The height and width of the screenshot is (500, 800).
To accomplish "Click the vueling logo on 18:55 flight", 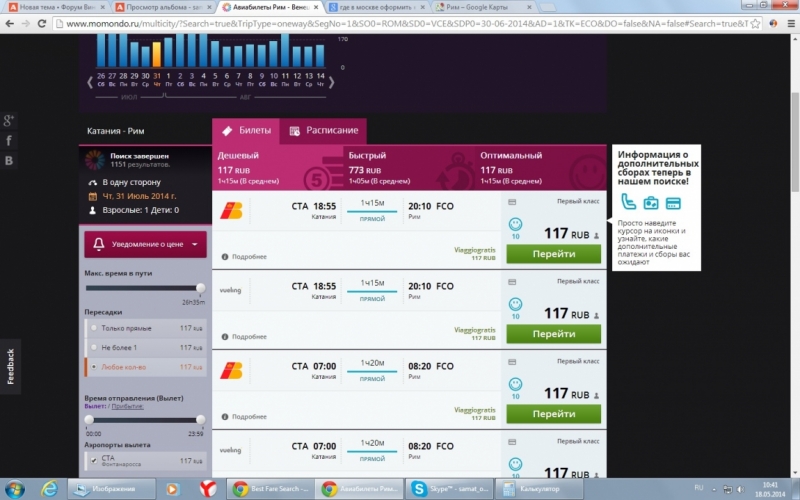I will [x=230, y=290].
